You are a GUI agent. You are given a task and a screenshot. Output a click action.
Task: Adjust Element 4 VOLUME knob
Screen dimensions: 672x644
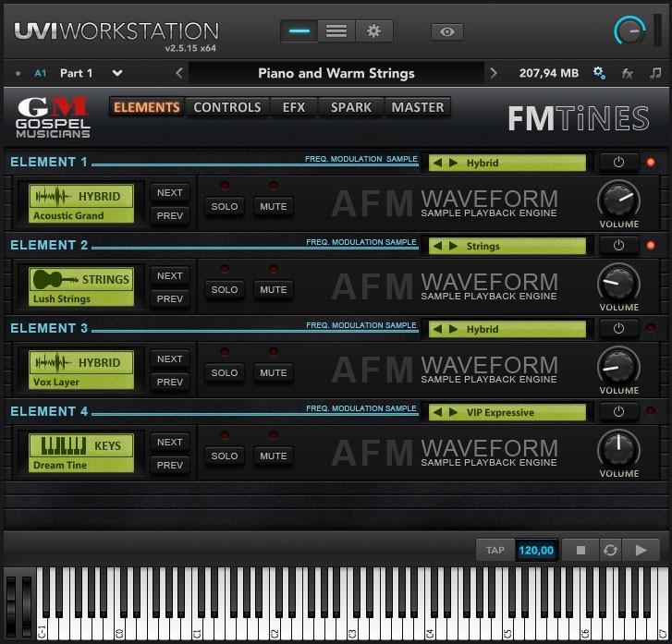[x=619, y=449]
